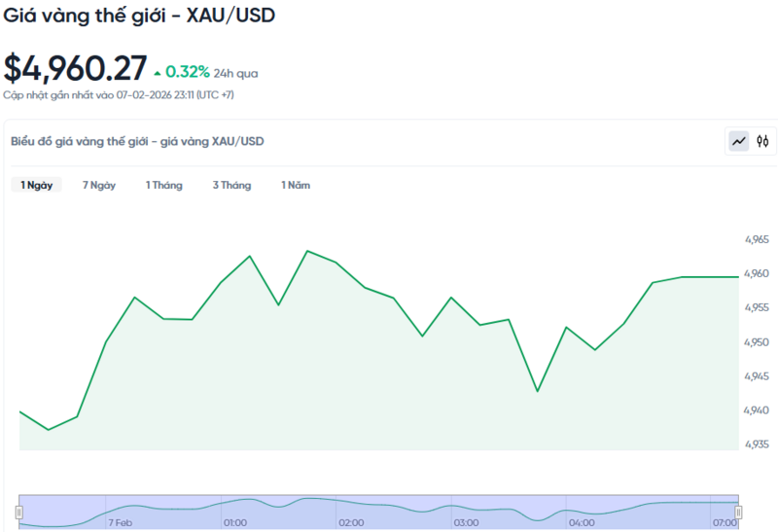The width and height of the screenshot is (778, 532).
Task: Click the left handle of the range navigator
Action: tap(18, 512)
